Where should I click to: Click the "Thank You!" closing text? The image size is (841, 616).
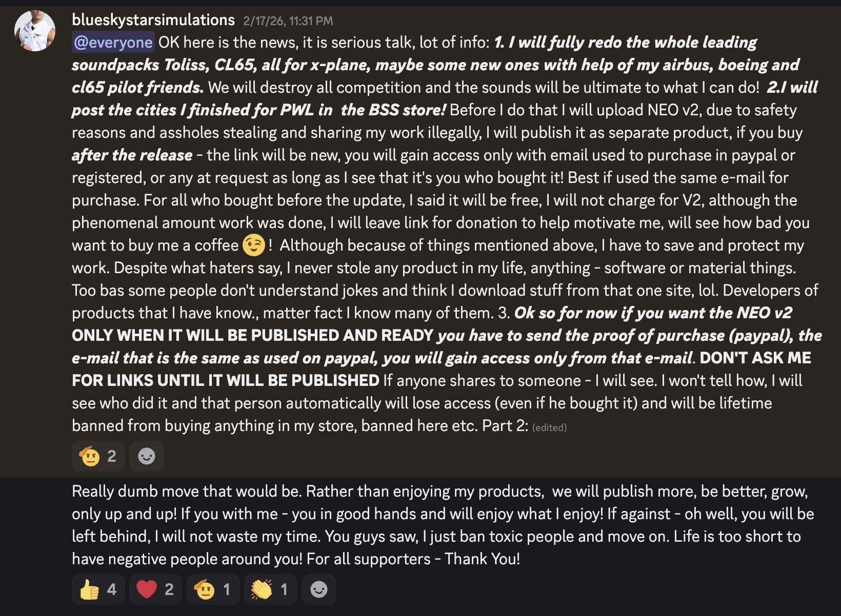[482, 559]
